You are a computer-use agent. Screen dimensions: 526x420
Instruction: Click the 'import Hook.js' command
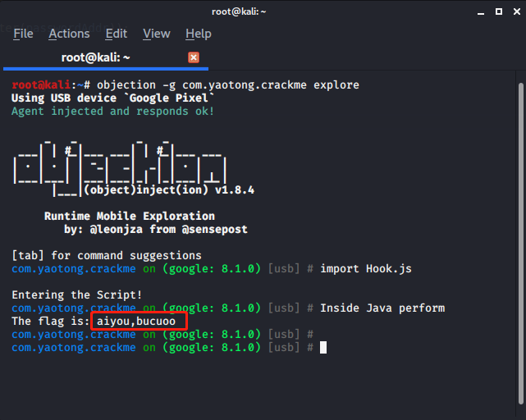tap(366, 269)
